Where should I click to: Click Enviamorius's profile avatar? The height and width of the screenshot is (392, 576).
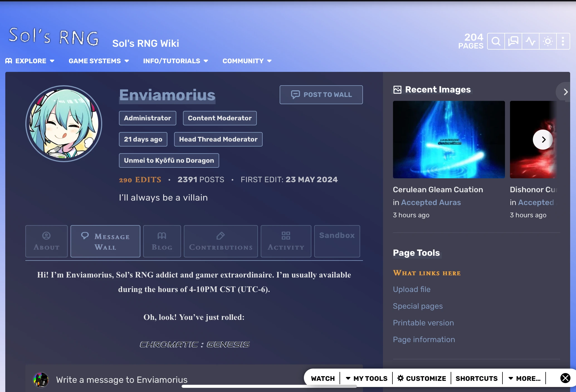click(64, 123)
